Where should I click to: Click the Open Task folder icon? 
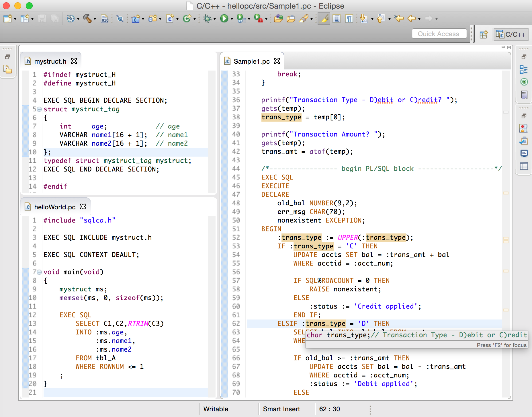(x=291, y=19)
